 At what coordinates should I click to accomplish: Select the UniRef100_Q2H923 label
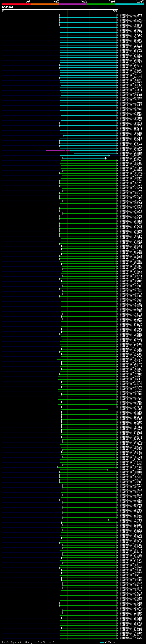point(131,278)
